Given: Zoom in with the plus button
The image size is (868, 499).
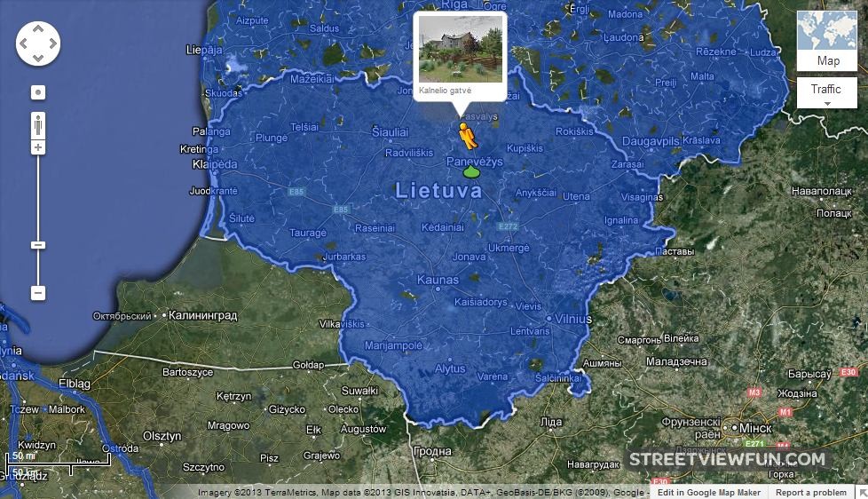Looking at the screenshot, I should tap(38, 147).
